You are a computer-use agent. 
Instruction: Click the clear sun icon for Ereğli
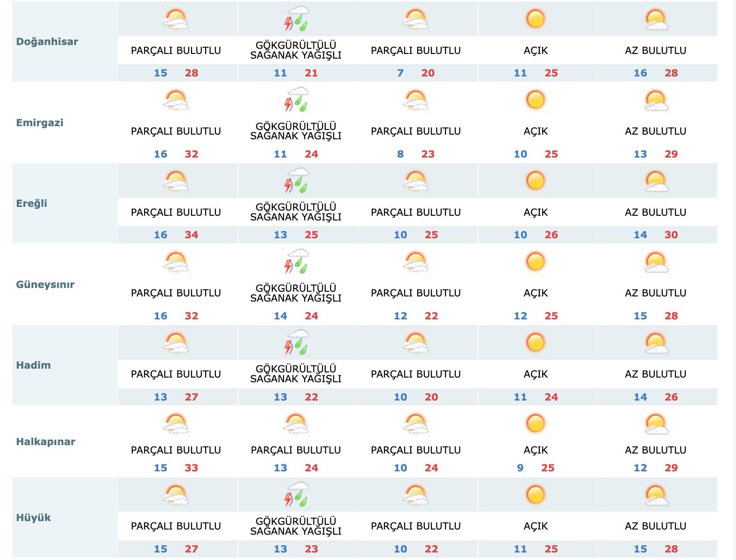(x=535, y=181)
